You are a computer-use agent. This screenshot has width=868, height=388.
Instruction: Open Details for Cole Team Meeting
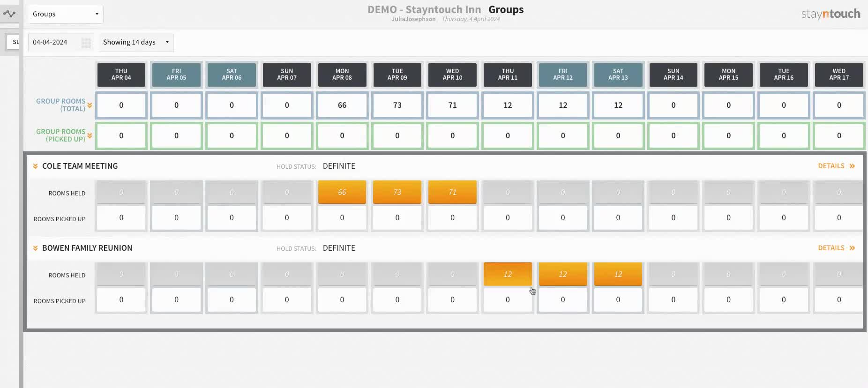coord(837,166)
